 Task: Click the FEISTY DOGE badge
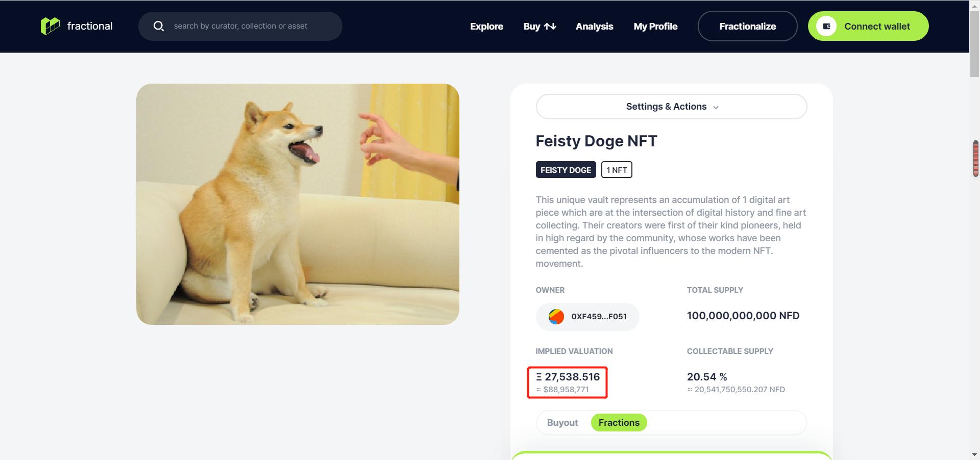[566, 170]
